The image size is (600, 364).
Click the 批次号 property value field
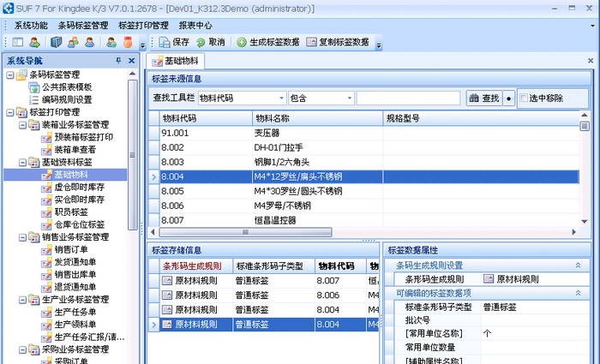(535, 320)
